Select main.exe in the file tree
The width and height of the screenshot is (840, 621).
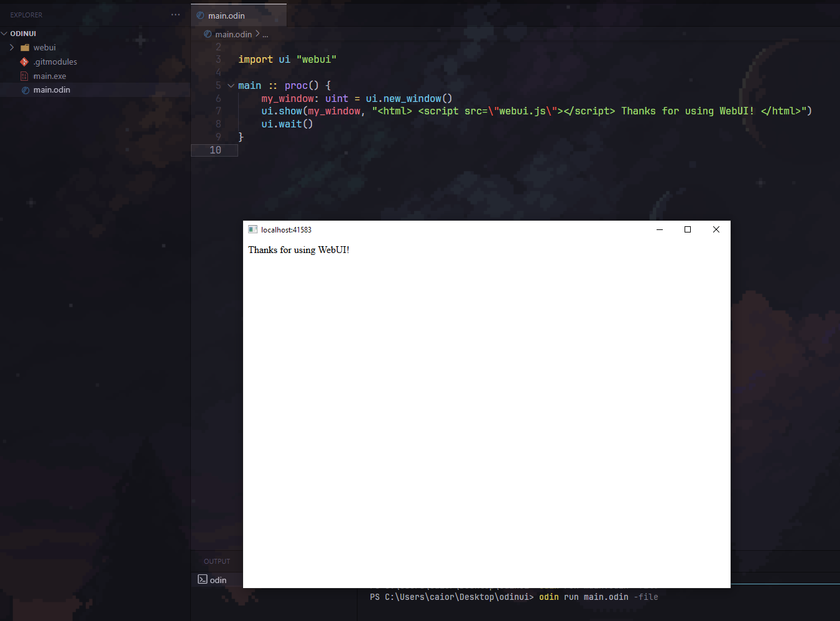pos(50,76)
